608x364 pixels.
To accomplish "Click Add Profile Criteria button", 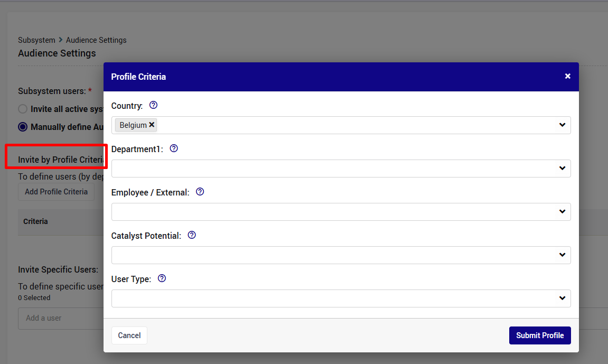I will (x=56, y=192).
